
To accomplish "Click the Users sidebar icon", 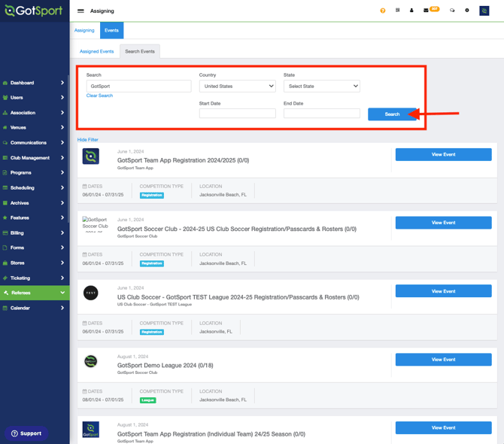I will pos(5,98).
